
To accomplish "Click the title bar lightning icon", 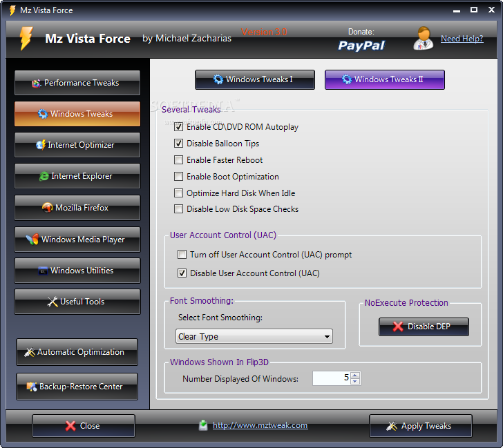I will click(x=12, y=10).
